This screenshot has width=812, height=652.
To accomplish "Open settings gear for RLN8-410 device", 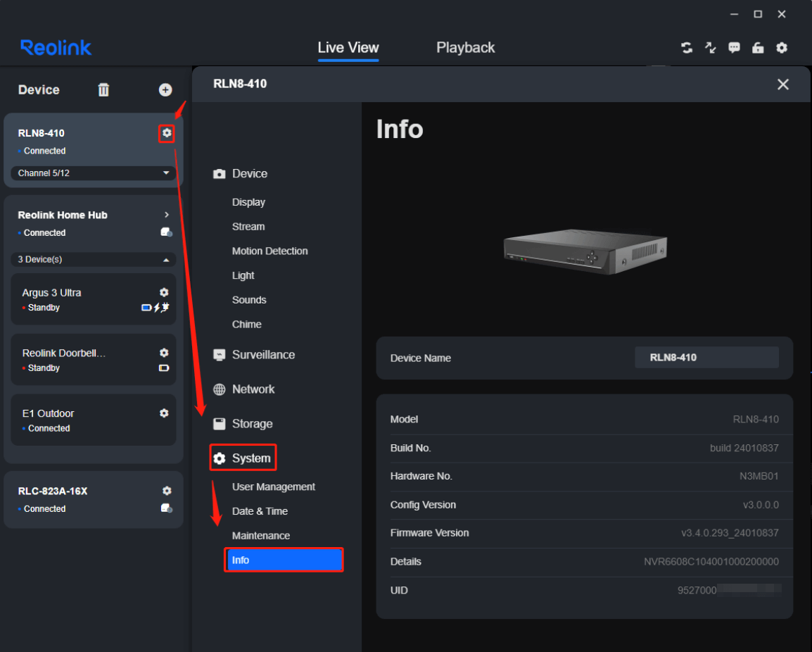I will 166,133.
